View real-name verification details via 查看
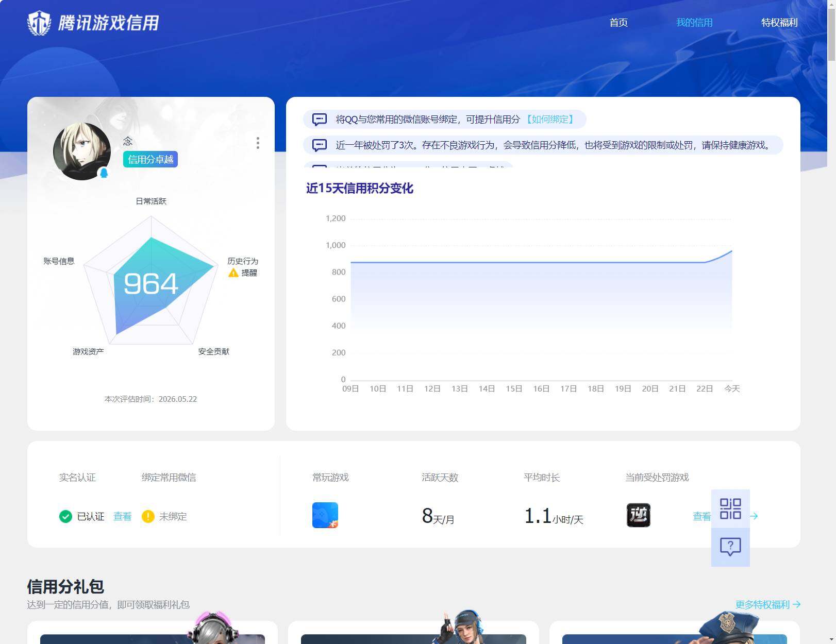The width and height of the screenshot is (836, 644). [x=122, y=516]
